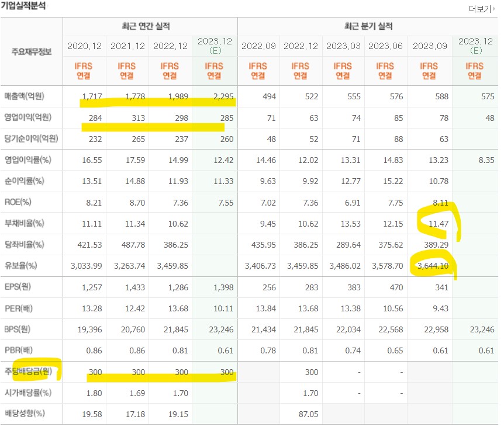Click the operating profit value 284
Image resolution: width=504 pixels, height=427 pixels.
click(95, 118)
